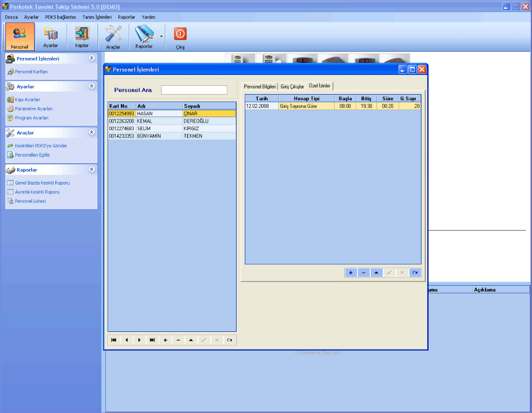Click the Personel Ara search field

[194, 90]
